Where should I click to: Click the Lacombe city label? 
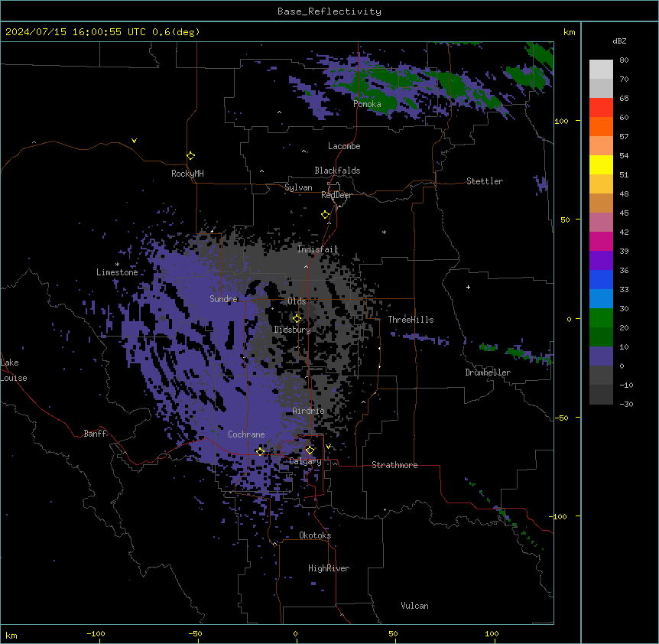click(344, 146)
